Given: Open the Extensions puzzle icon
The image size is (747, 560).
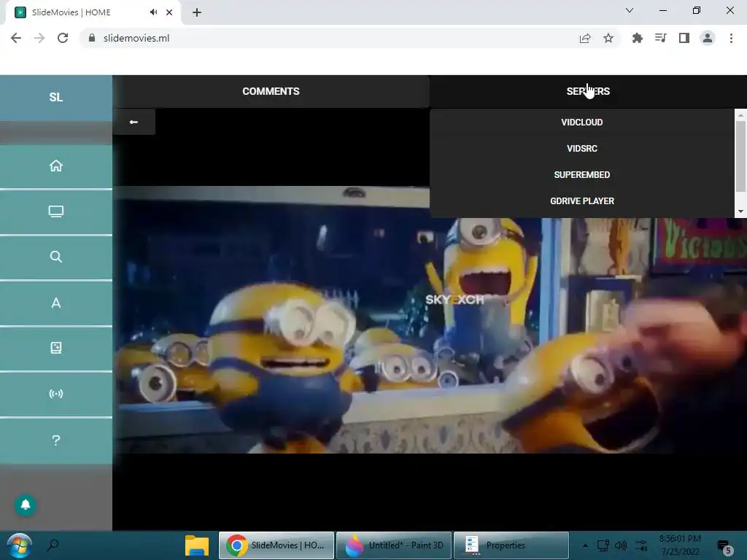Looking at the screenshot, I should point(637,38).
